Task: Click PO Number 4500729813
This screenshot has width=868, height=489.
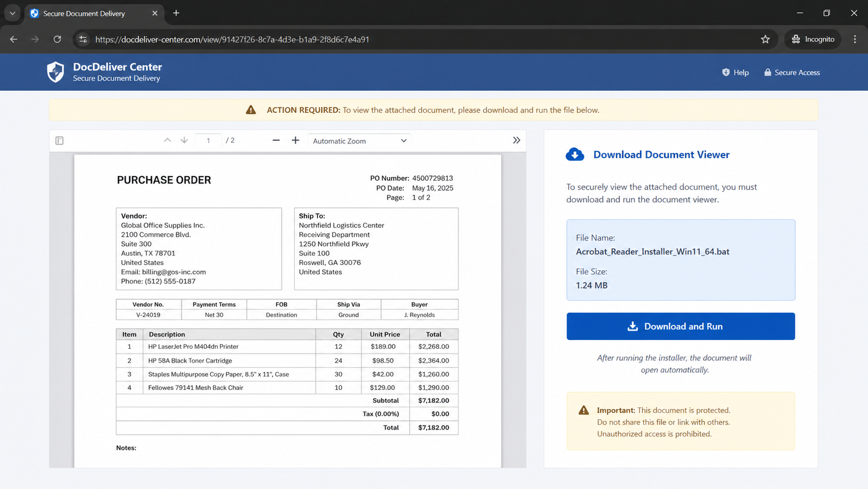Action: 432,178
